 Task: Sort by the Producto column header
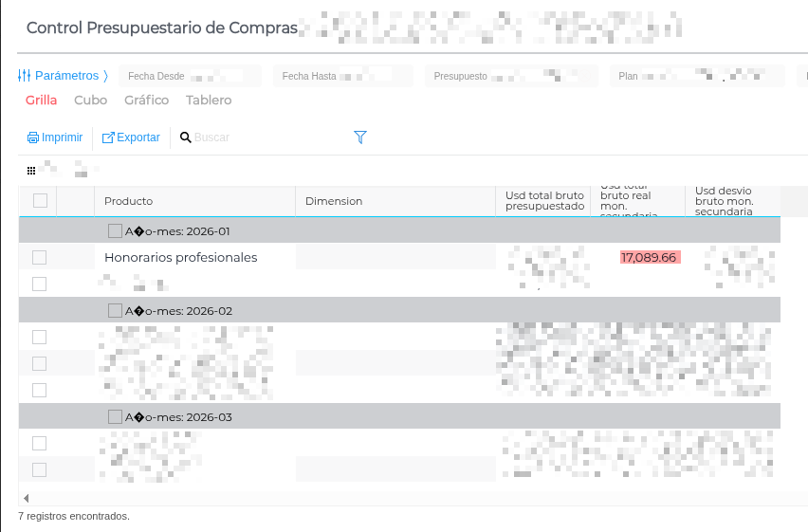(128, 201)
